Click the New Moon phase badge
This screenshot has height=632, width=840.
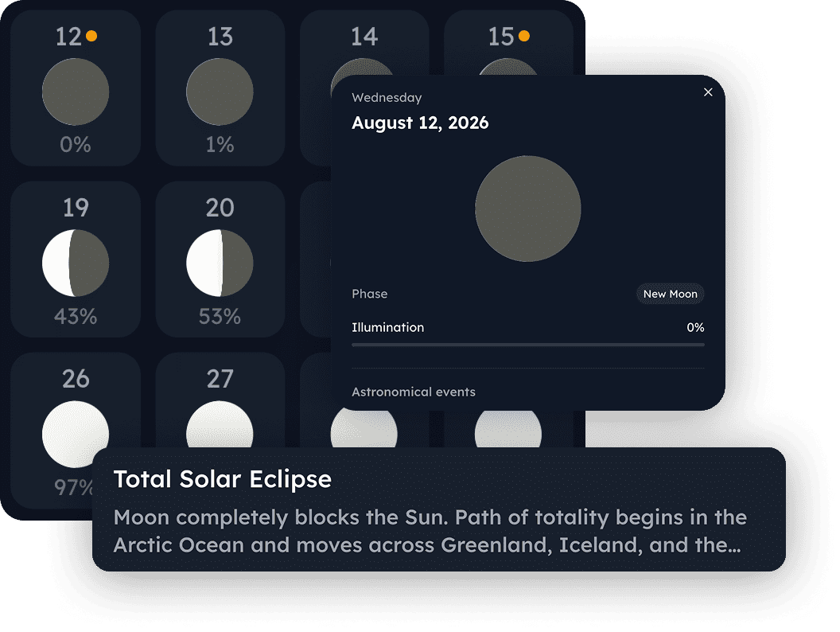(x=671, y=294)
